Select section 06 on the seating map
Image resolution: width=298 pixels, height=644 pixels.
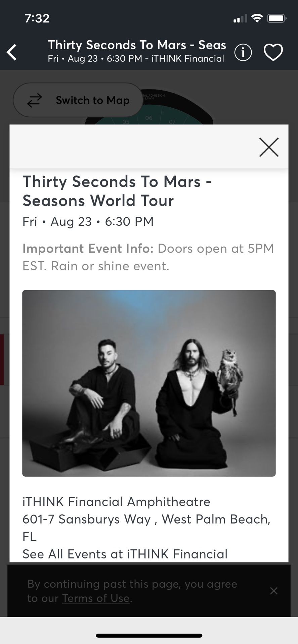tap(149, 118)
